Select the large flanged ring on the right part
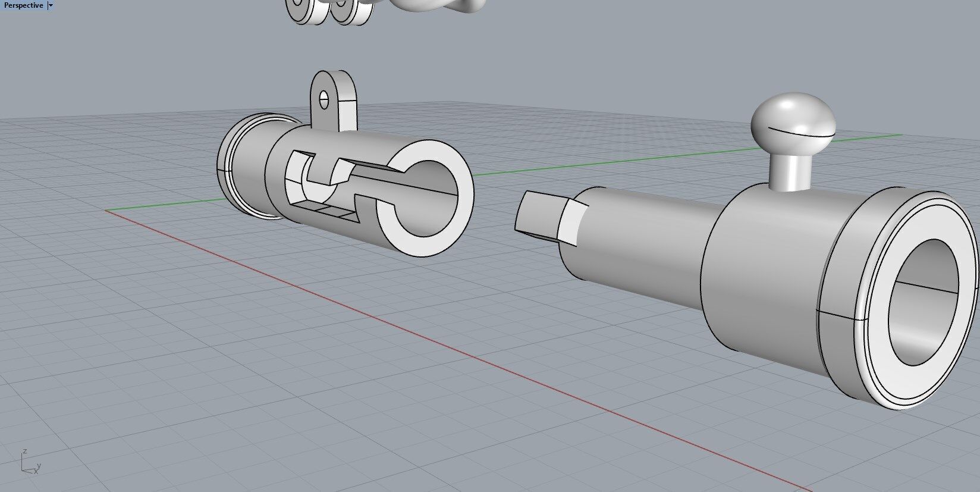This screenshot has width=980, height=492. pos(899,299)
